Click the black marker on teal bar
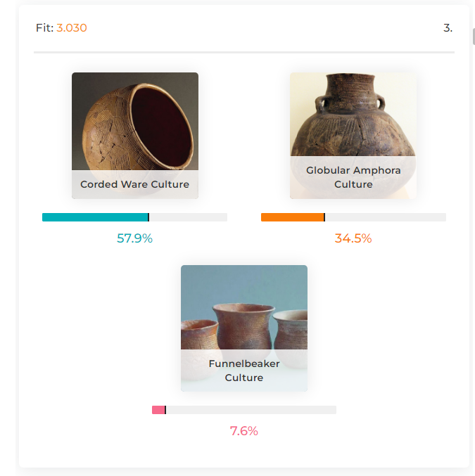475x476 pixels. click(x=148, y=217)
